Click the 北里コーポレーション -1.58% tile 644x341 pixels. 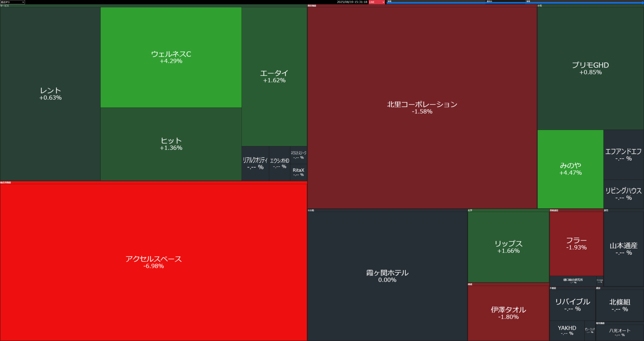coord(422,108)
